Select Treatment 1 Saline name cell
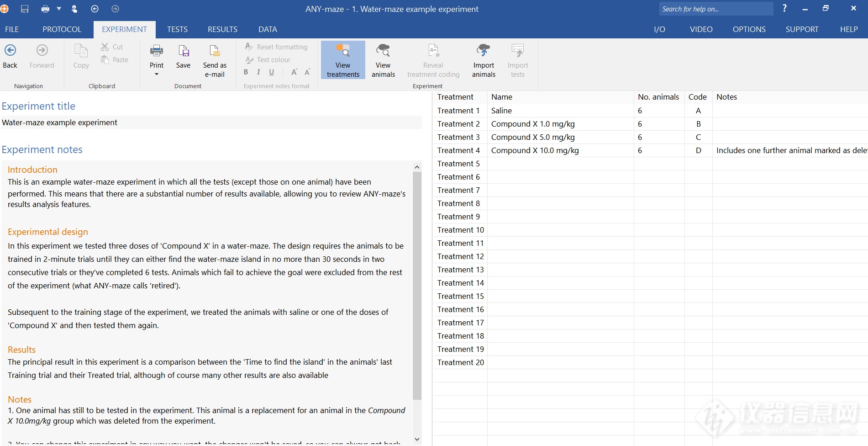This screenshot has width=868, height=446. coord(560,111)
